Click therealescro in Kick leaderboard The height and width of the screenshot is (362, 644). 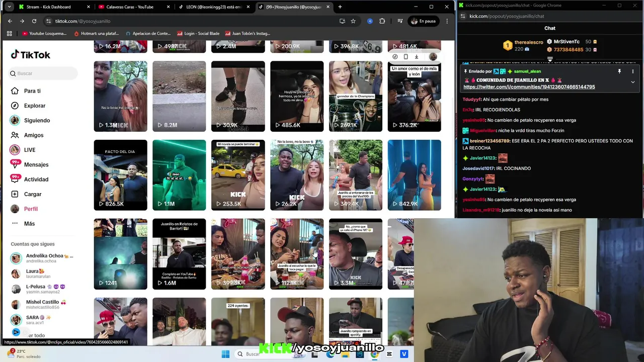(529, 42)
